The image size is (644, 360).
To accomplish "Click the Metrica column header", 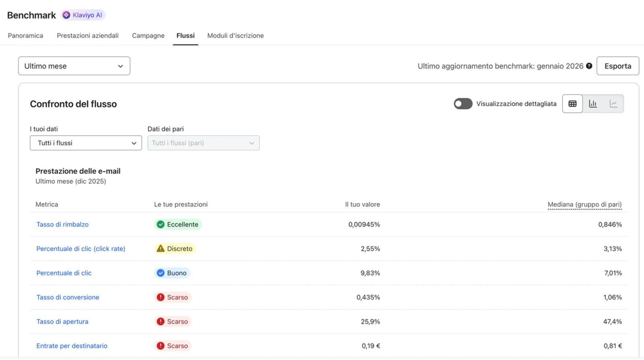I will coord(47,204).
